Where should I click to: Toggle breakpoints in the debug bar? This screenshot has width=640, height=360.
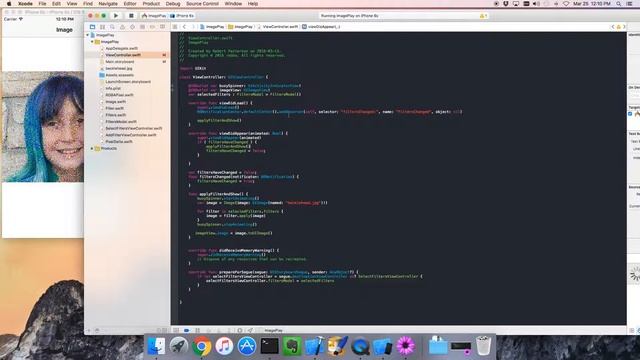187,330
